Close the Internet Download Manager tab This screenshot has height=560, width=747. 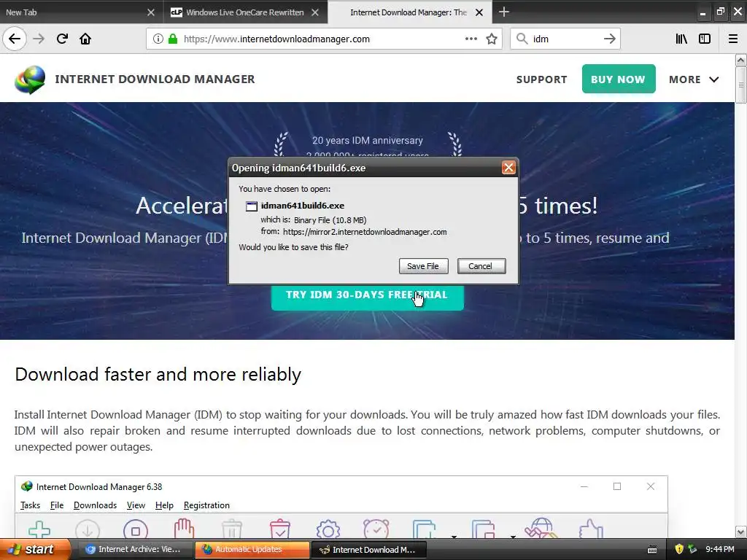click(x=479, y=12)
